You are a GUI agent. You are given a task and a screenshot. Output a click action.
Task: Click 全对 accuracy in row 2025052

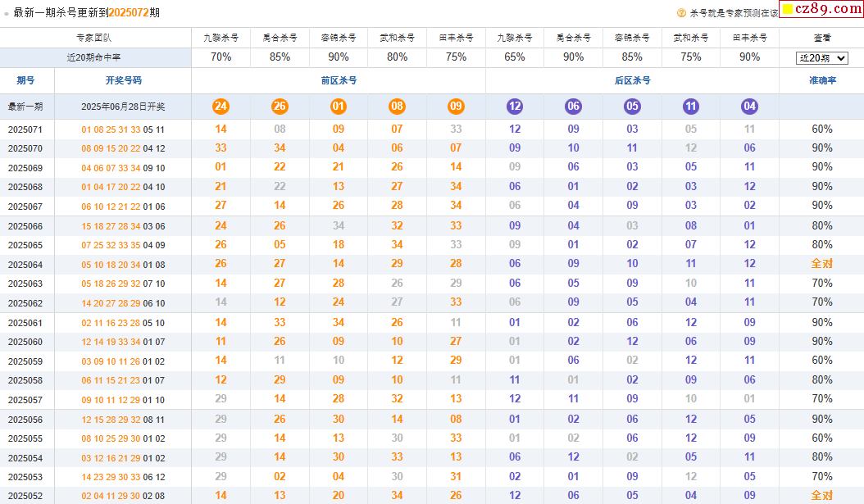coord(821,495)
